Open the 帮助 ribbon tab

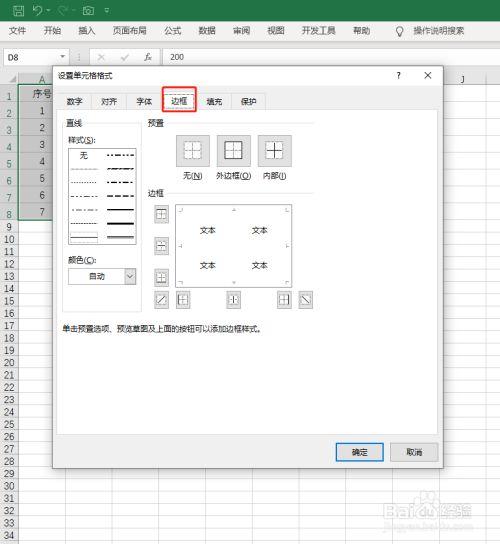362,31
